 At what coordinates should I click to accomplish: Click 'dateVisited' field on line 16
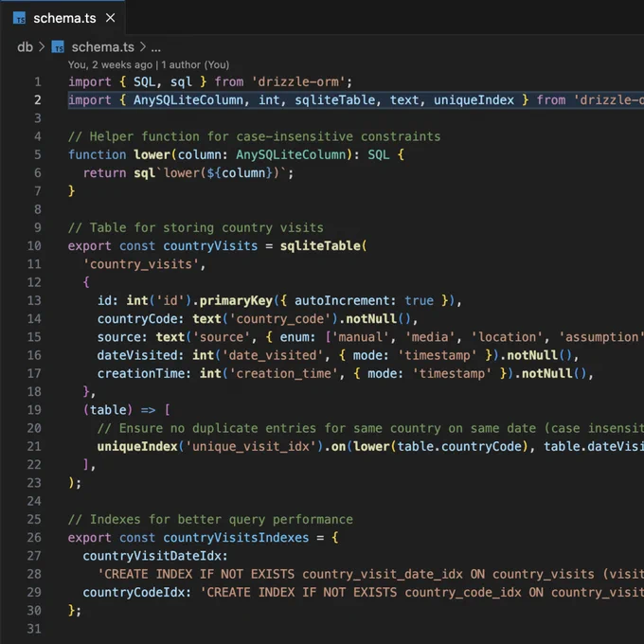[x=137, y=355]
